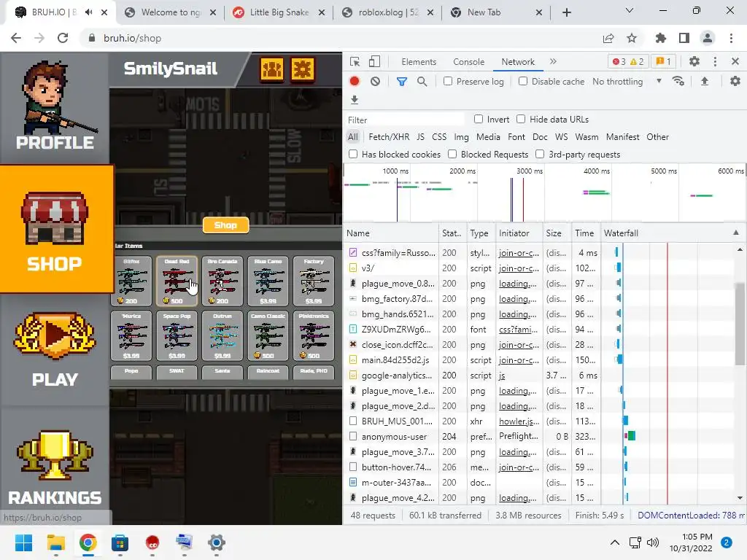Open PLAY in game sidebar
747x560 pixels.
(55, 350)
